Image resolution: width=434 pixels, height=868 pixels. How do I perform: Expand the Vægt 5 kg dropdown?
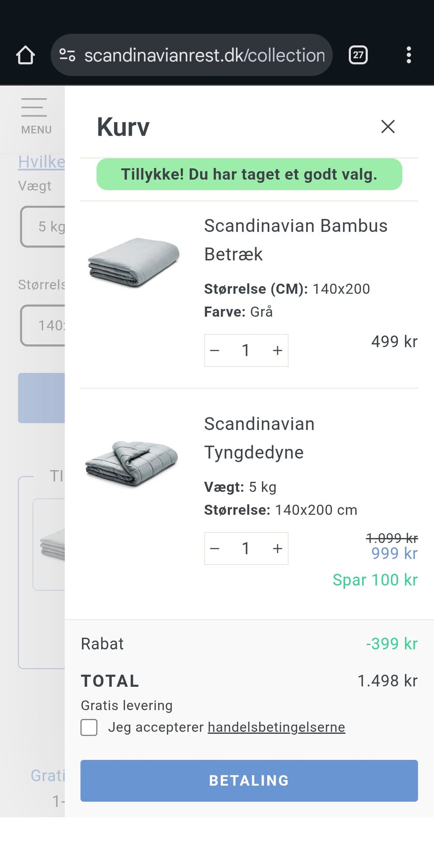coord(43,226)
